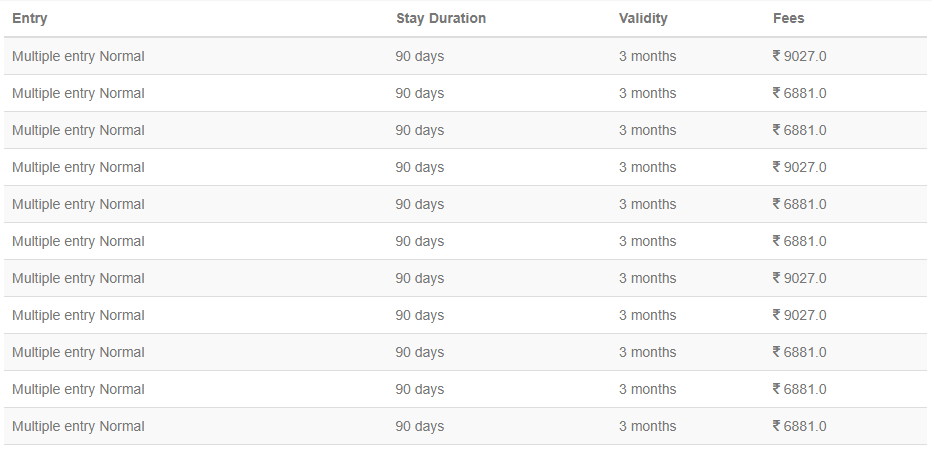Click the Entry column header
Image resolution: width=932 pixels, height=454 pixels.
pos(30,18)
